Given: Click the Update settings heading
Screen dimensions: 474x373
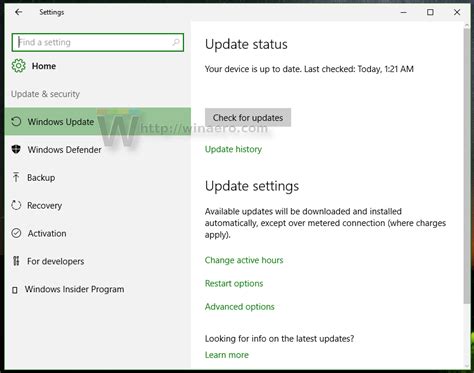Looking at the screenshot, I should click(x=252, y=186).
